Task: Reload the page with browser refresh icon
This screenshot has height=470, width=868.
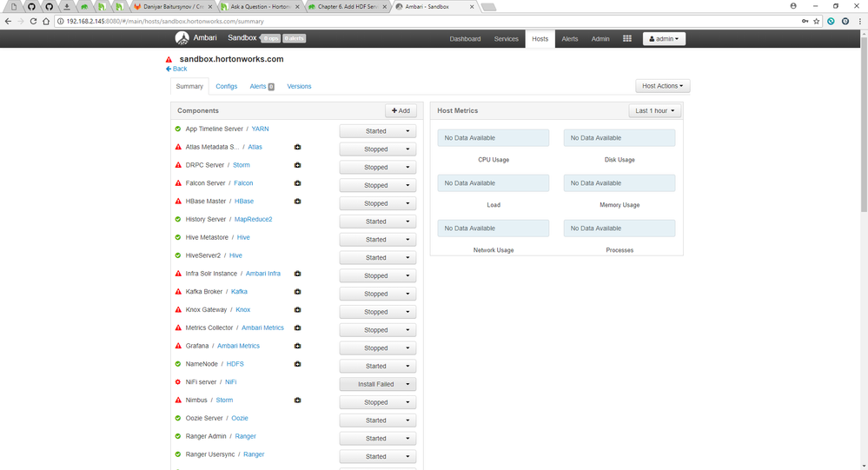Action: [x=33, y=21]
